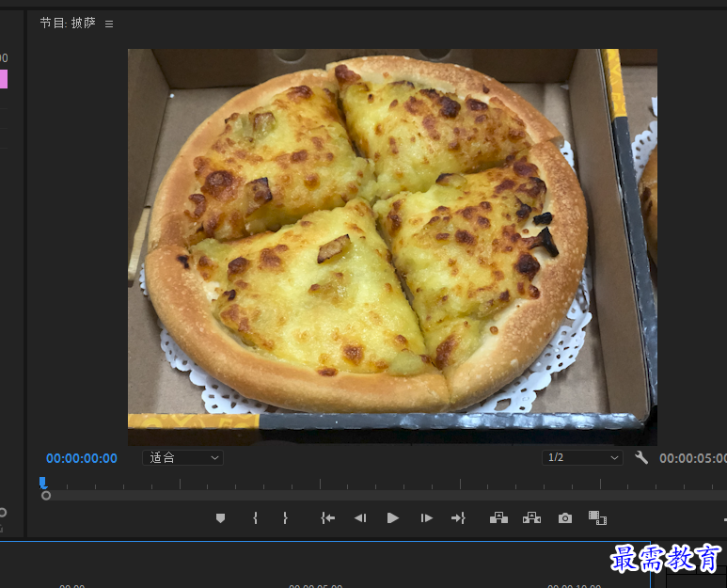Step forward one frame
This screenshot has width=727, height=588.
coord(427,518)
